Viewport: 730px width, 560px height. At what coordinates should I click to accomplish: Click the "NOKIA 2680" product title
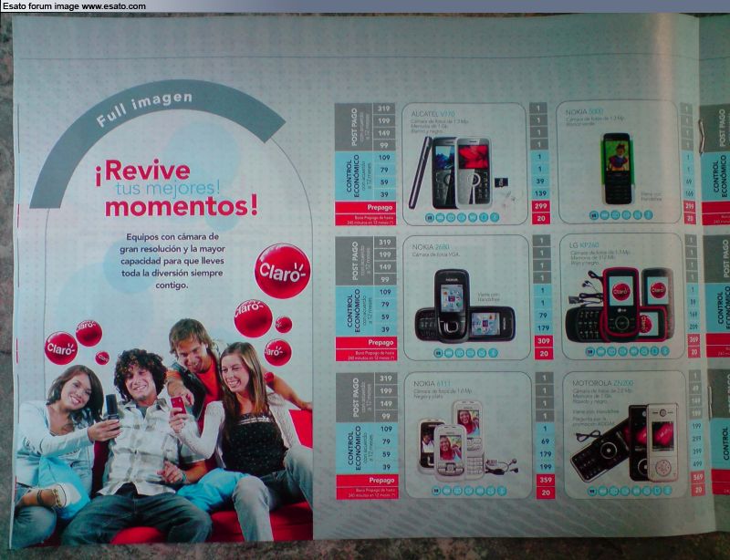click(x=430, y=247)
